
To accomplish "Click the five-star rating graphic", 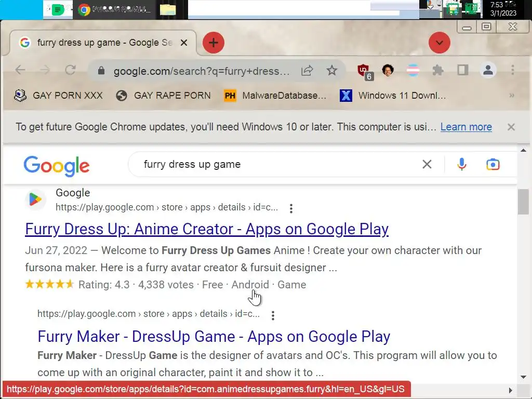I will click(x=49, y=284).
